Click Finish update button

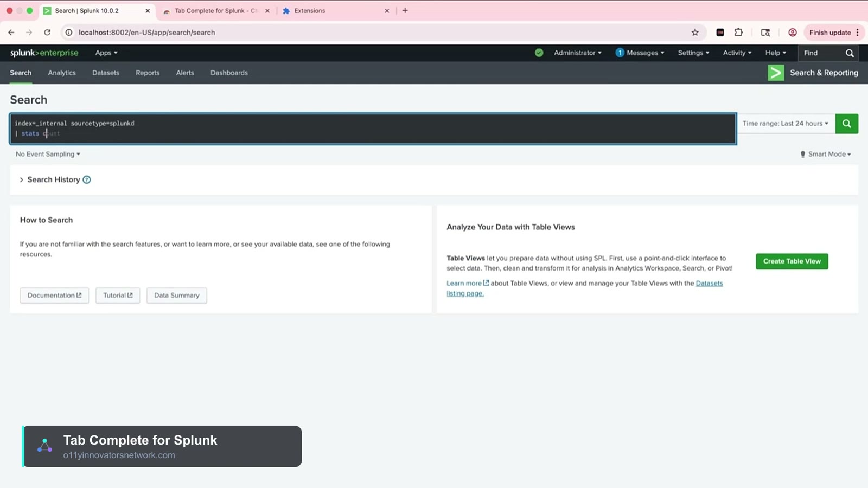click(x=830, y=33)
